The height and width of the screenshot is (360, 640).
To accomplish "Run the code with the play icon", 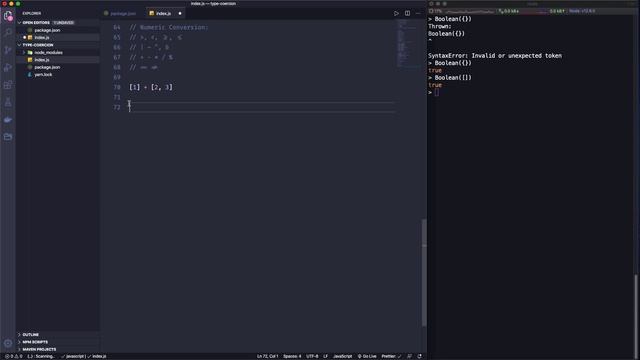I will [x=396, y=13].
